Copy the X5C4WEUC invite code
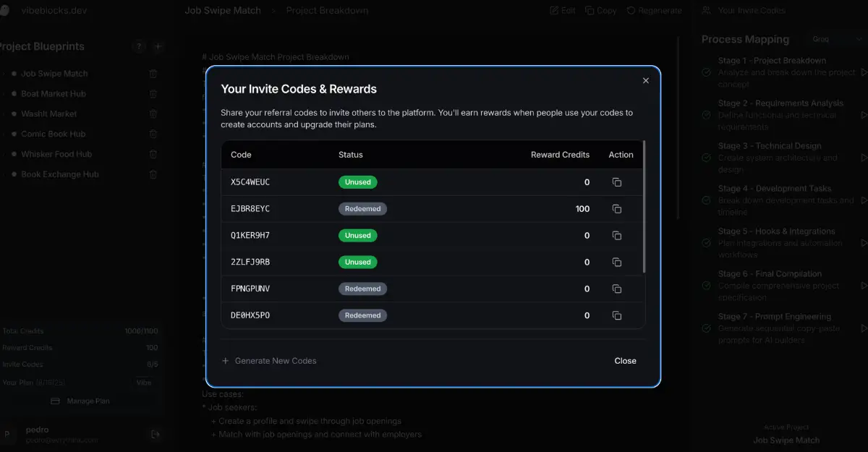Viewport: 868px width, 452px height. [616, 182]
